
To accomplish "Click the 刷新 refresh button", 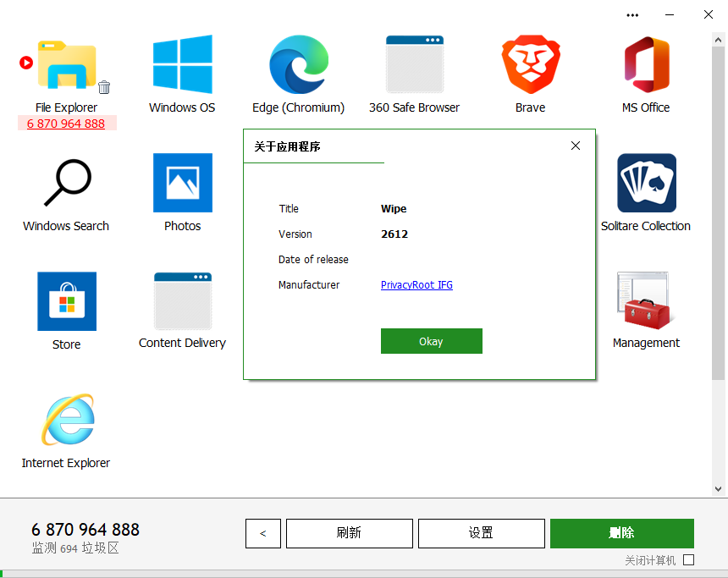I will 349,533.
